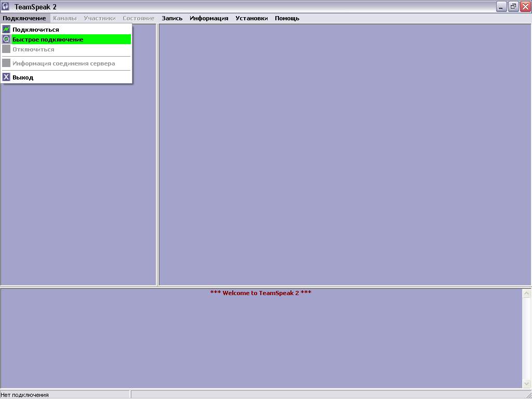Click the Quick Connect icon beside Быстрое подключение
532x399 pixels.
tap(6, 39)
